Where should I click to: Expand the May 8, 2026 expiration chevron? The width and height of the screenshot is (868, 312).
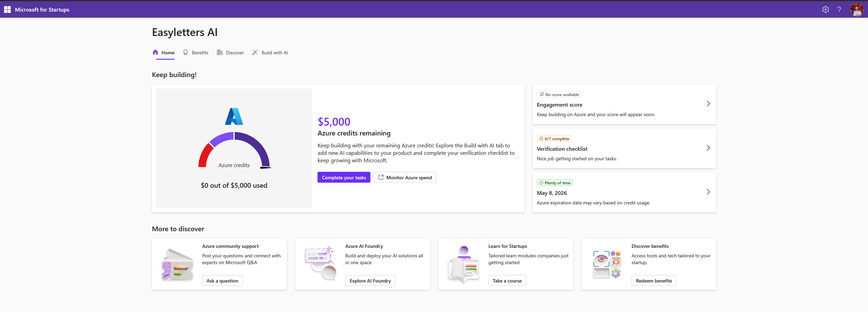(708, 192)
